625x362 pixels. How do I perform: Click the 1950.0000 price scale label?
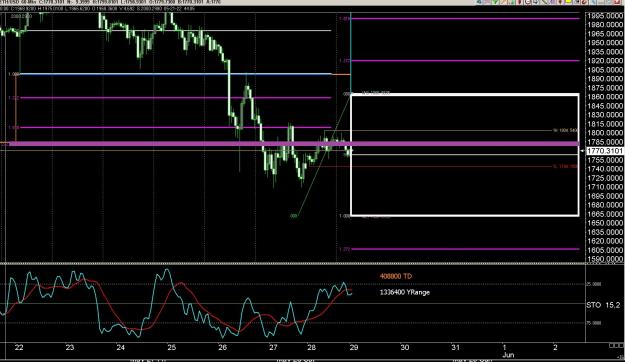(x=605, y=43)
